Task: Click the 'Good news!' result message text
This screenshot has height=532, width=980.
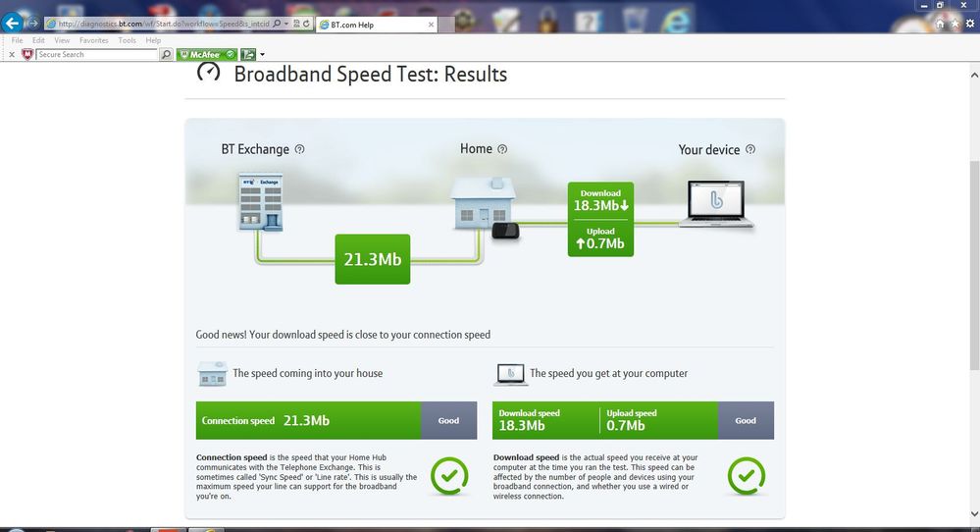Action: coord(343,335)
